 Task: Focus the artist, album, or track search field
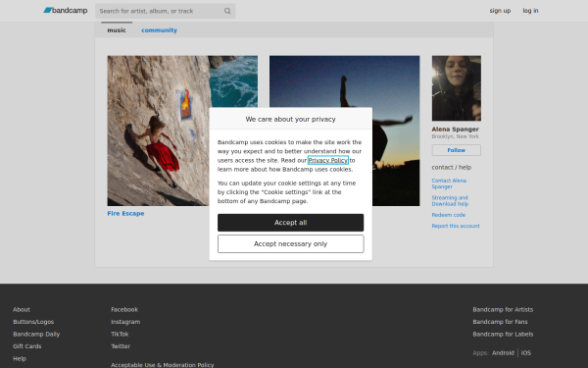pyautogui.click(x=165, y=11)
